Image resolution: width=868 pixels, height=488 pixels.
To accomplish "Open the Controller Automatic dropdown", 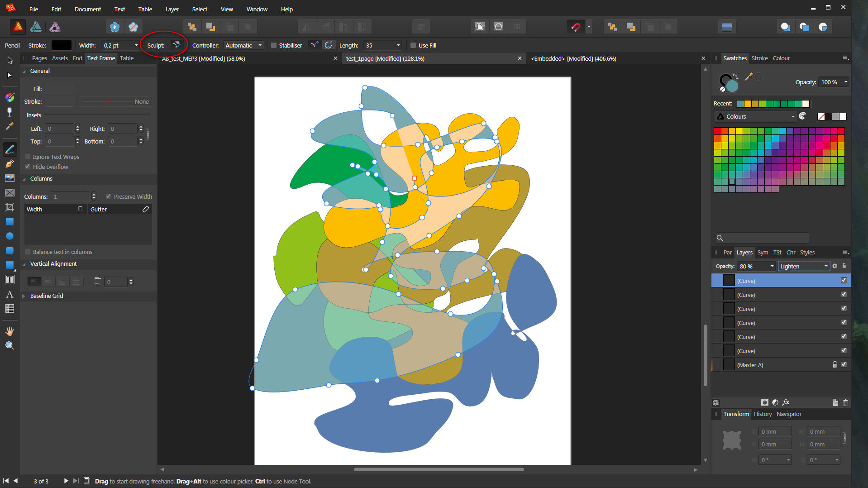I will tap(243, 45).
